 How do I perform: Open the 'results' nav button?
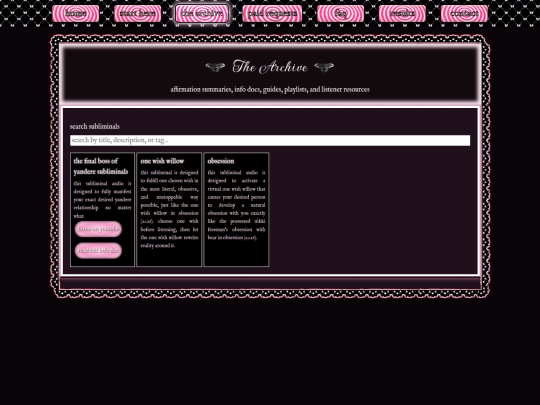coord(402,14)
